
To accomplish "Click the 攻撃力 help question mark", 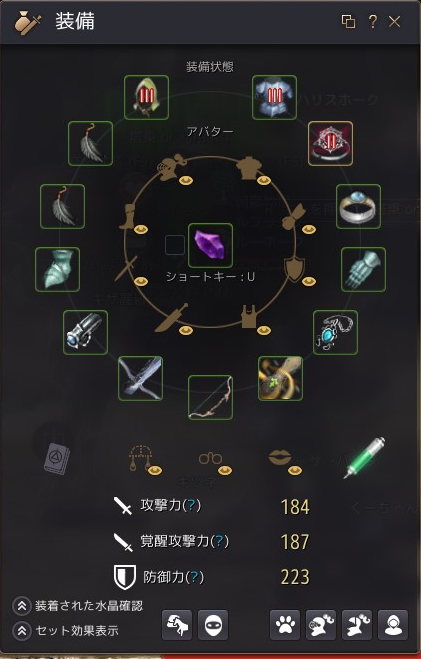I will [x=191, y=505].
